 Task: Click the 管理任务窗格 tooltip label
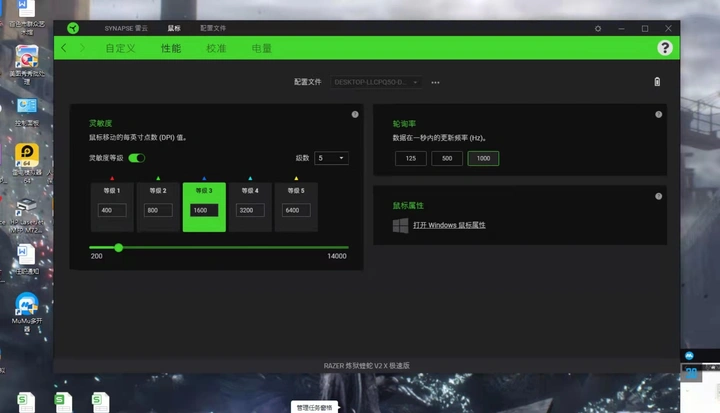click(315, 407)
